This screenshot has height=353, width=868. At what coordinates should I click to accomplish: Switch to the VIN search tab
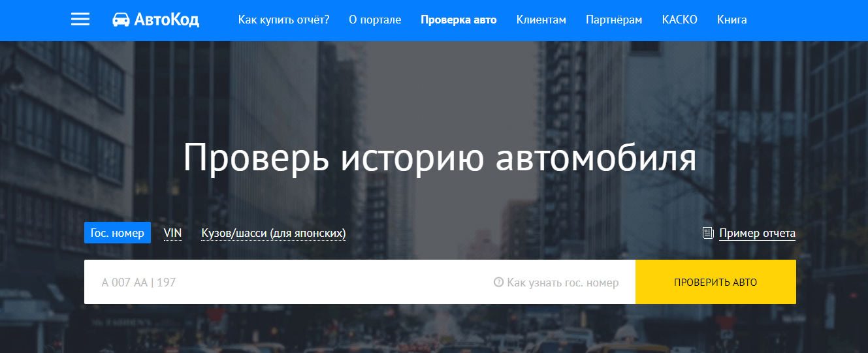[172, 233]
